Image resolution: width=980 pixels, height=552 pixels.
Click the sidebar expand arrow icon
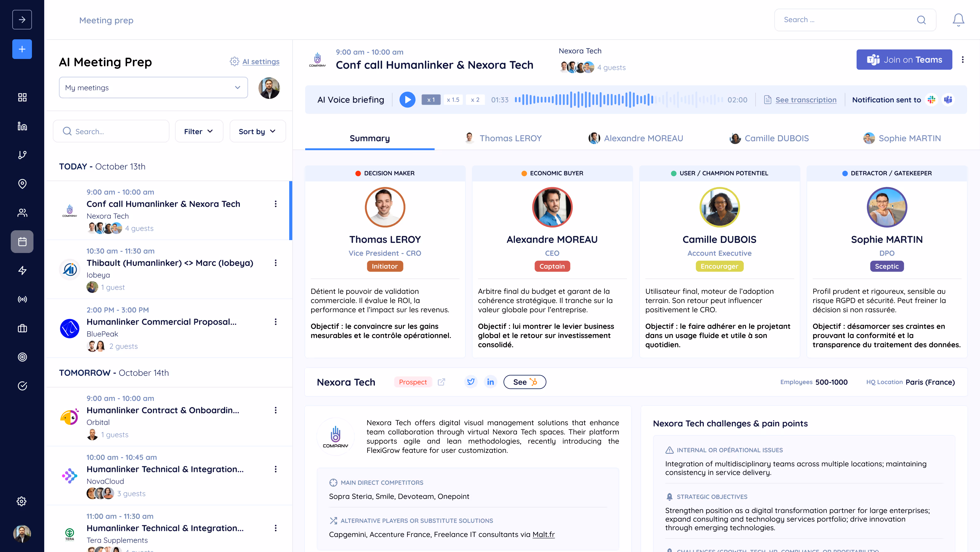pos(22,20)
